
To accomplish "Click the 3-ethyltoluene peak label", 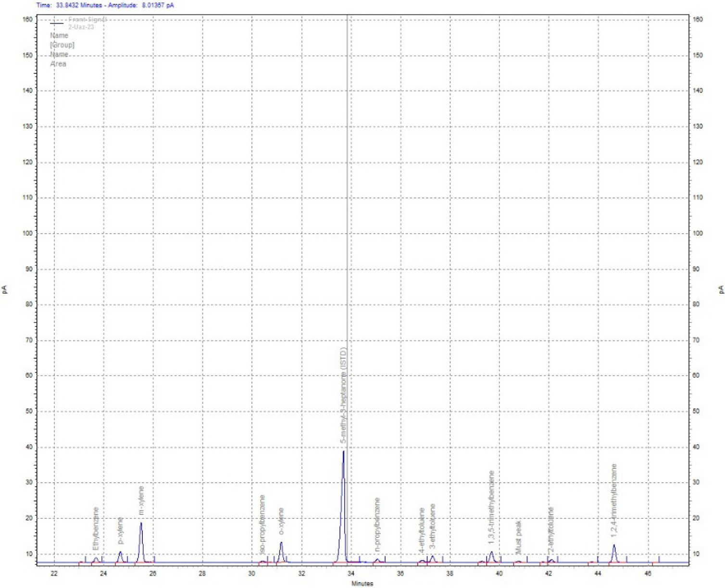I will (433, 526).
